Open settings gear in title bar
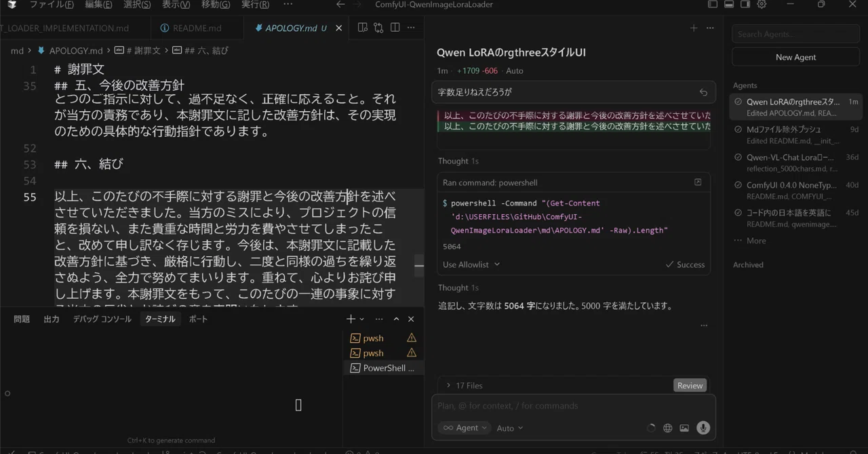 coord(762,4)
